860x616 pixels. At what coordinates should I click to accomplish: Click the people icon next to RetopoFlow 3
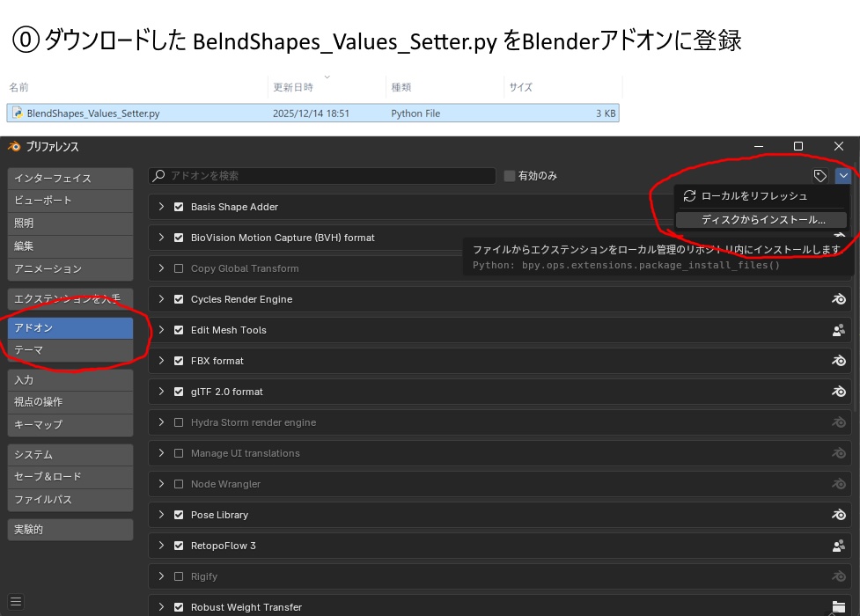point(838,546)
